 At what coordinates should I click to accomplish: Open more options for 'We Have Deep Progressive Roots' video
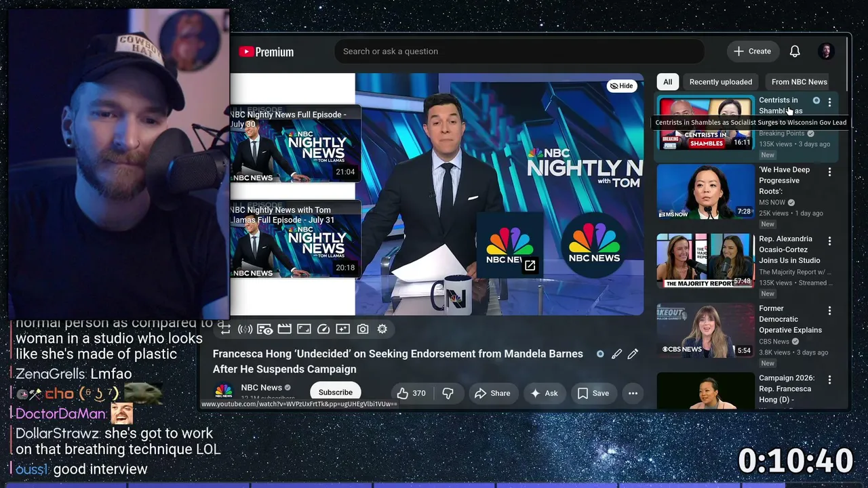coord(829,172)
